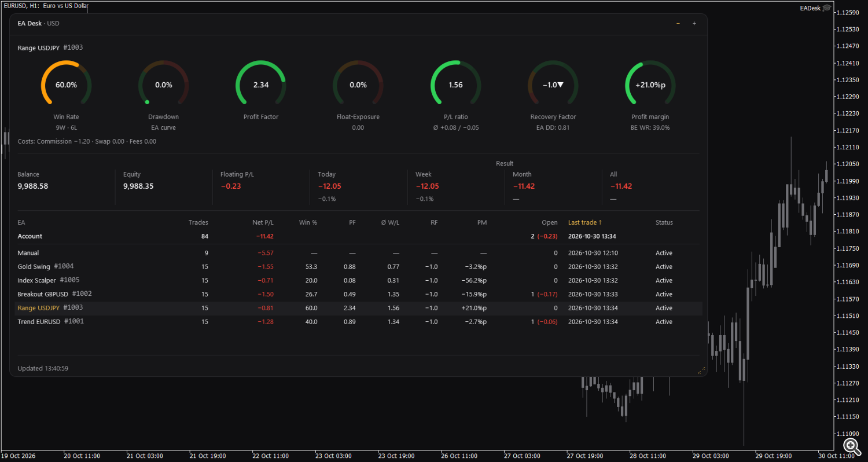The image size is (868, 462).
Task: Click the EA Desk panel resize grip
Action: 702,371
